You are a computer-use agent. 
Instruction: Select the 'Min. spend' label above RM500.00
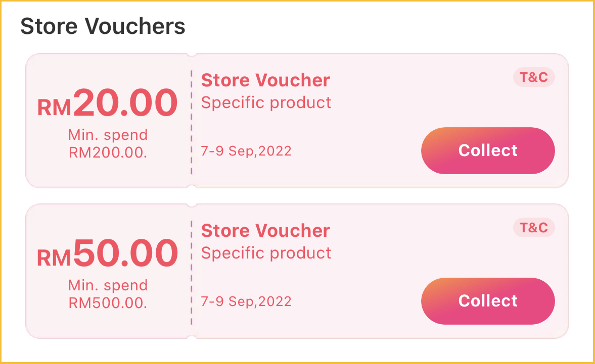(x=108, y=285)
